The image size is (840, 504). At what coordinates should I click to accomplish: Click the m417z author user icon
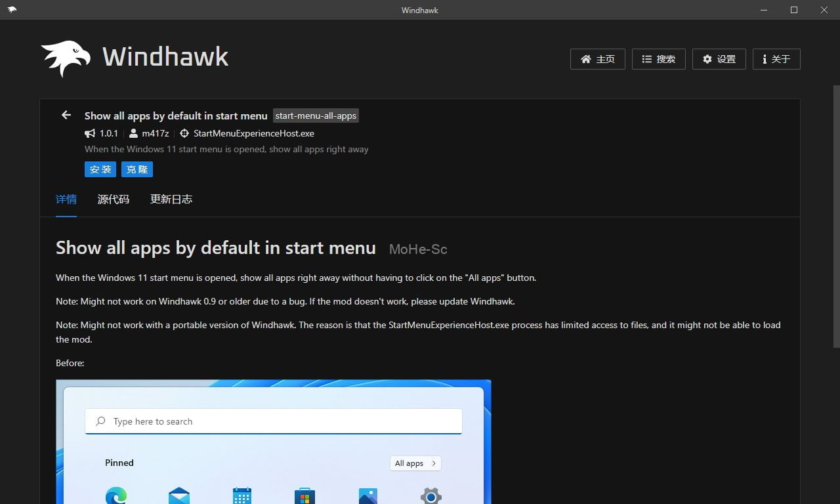pyautogui.click(x=134, y=133)
